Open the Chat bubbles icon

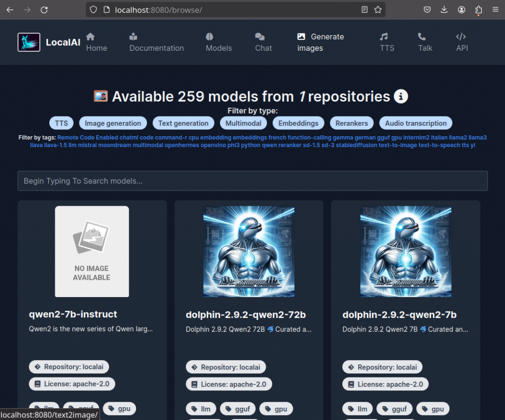pos(260,37)
